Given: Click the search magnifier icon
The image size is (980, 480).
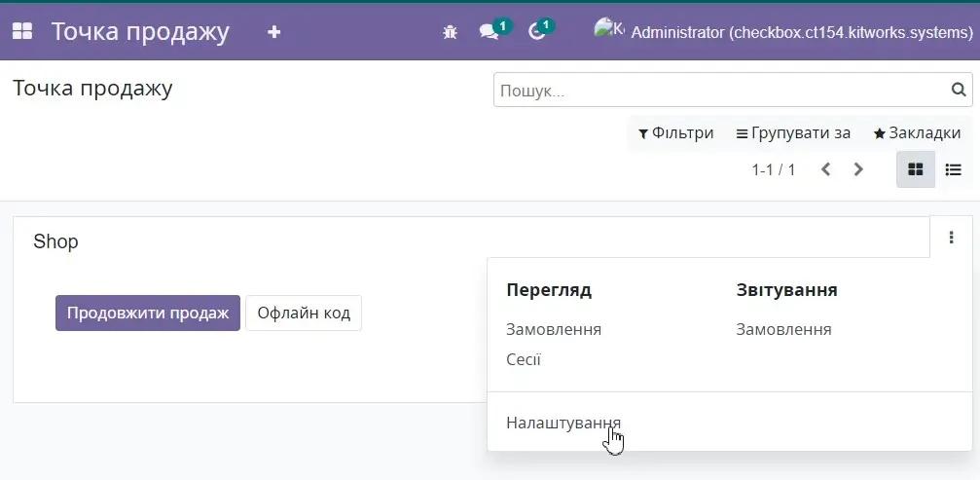Looking at the screenshot, I should (959, 91).
